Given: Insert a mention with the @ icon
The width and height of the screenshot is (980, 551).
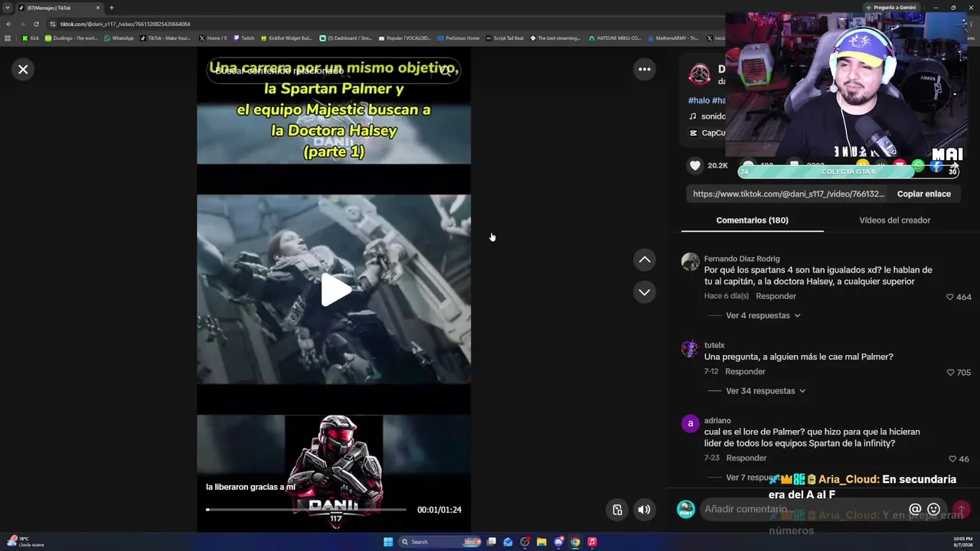Looking at the screenshot, I should (915, 510).
